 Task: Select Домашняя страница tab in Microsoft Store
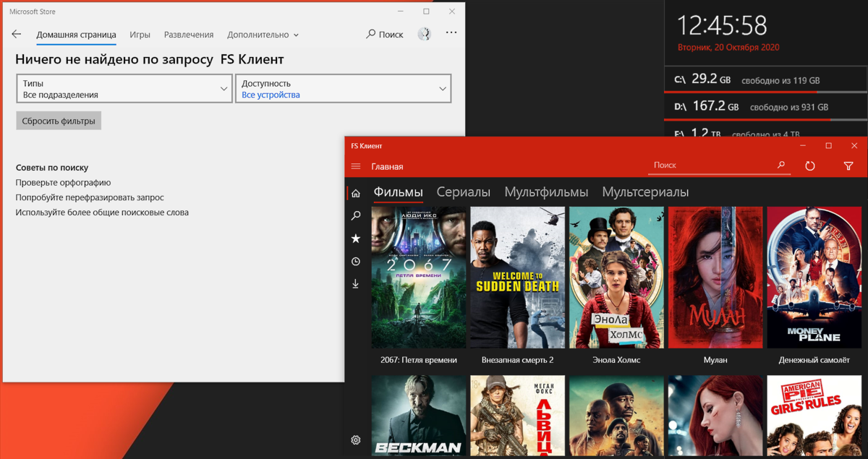click(76, 34)
